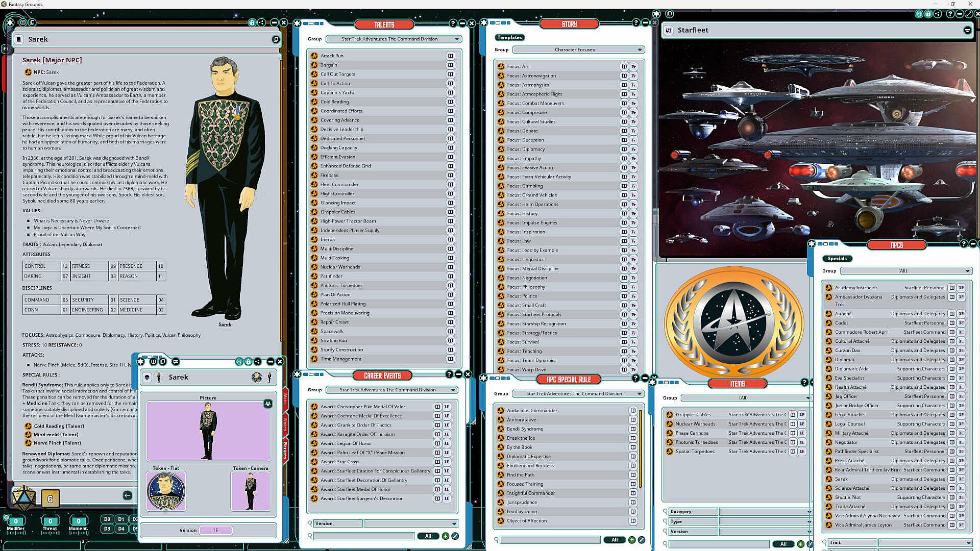Expand the NPCs Group (All) dropdown
The width and height of the screenshot is (980, 551).
[967, 271]
